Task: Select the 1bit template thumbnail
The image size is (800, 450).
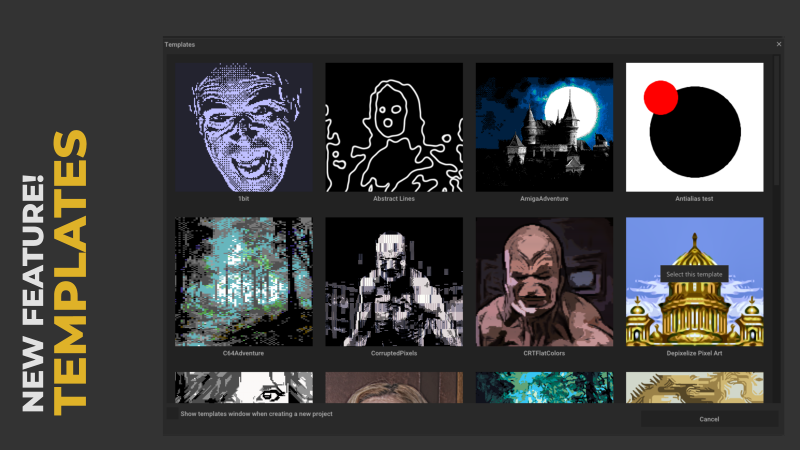Action: coord(243,127)
